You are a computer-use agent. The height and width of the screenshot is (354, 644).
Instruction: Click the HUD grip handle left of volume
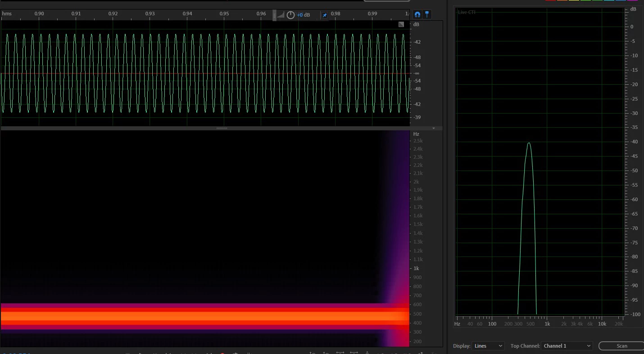coord(275,15)
